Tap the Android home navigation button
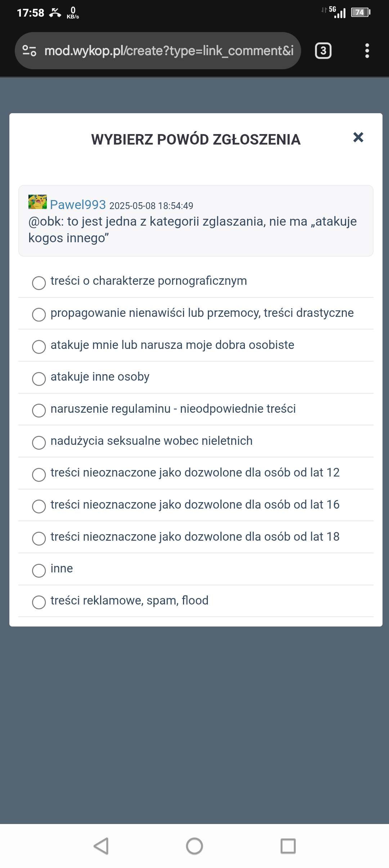 [194, 846]
